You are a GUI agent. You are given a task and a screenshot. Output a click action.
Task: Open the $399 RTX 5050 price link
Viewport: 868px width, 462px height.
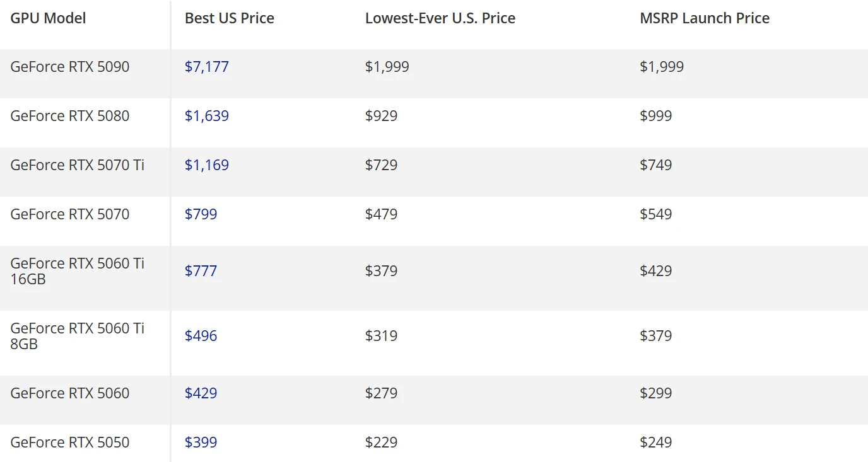point(201,442)
